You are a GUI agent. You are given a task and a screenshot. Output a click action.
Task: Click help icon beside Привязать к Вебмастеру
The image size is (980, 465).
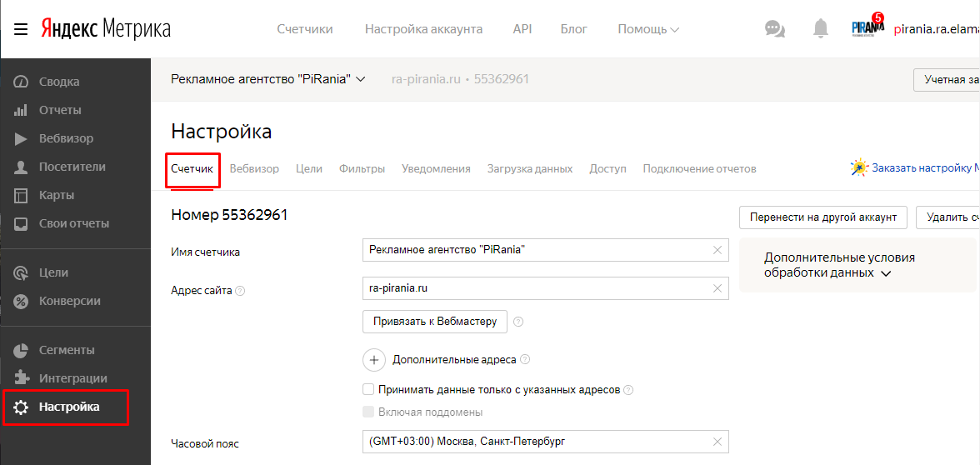pos(518,322)
